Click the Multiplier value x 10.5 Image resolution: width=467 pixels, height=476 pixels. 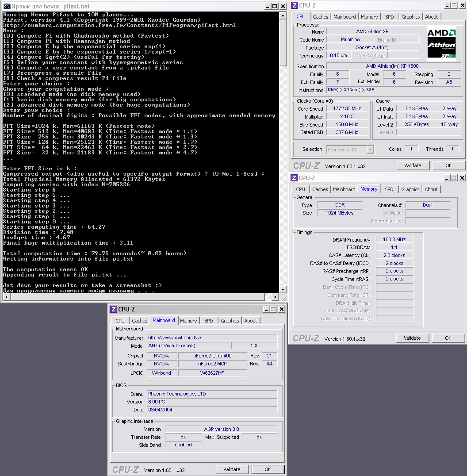pyautogui.click(x=347, y=116)
